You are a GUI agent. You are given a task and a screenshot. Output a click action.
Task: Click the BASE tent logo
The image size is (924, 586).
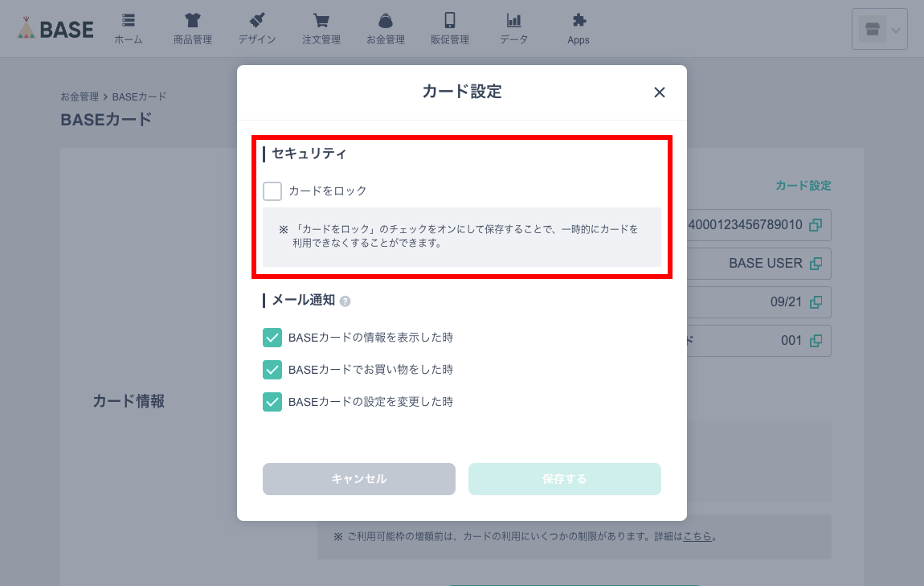click(x=55, y=28)
